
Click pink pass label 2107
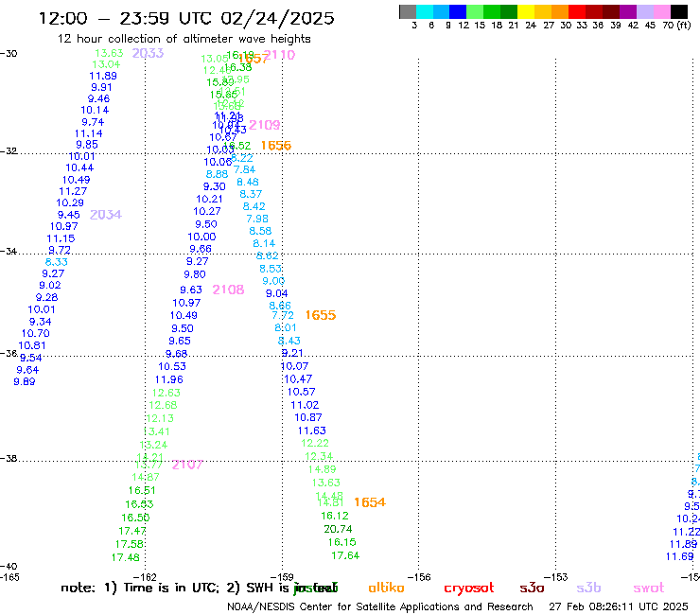point(187,465)
